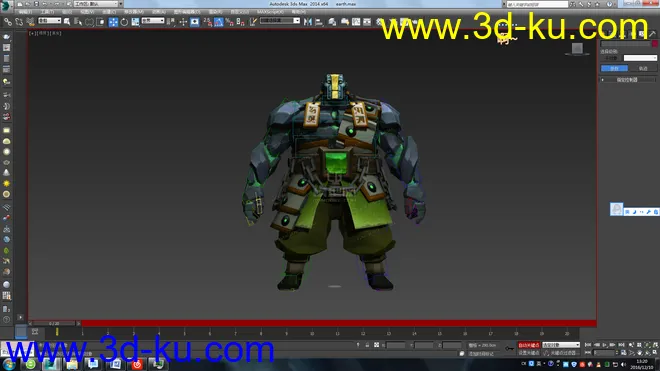Screen dimensions: 660x371
Task: Open Windows Start button on taskbar
Action: (x=9, y=364)
